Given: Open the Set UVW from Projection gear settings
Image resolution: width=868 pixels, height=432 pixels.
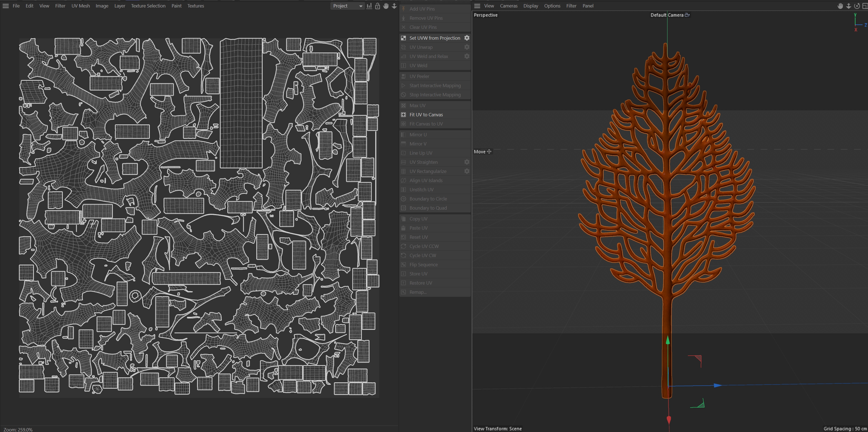Looking at the screenshot, I should [467, 38].
